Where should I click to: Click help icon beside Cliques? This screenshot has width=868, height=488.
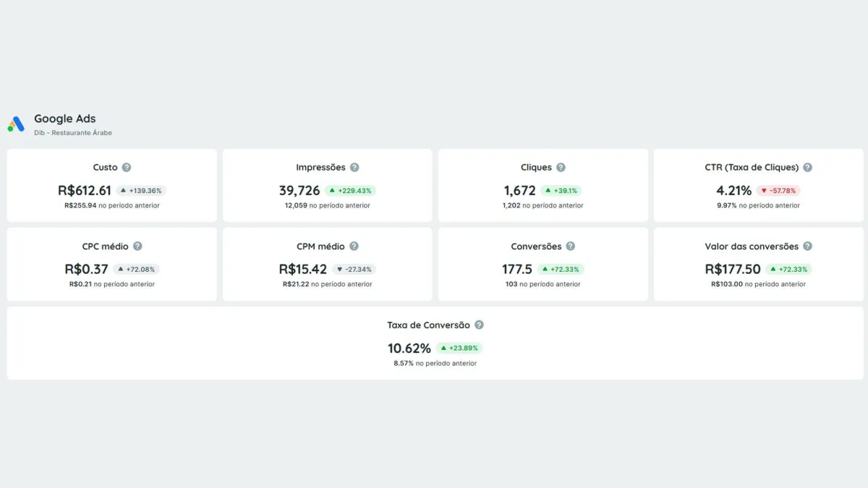561,167
